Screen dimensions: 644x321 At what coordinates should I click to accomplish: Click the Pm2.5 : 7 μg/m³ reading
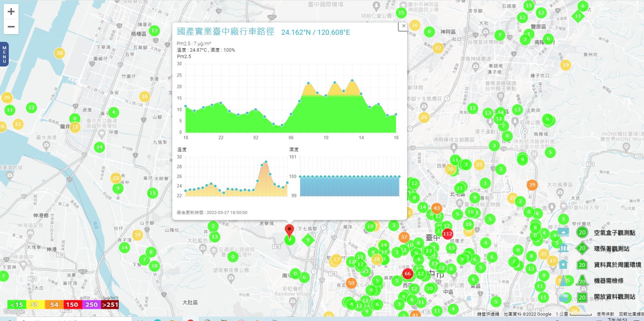(x=194, y=44)
